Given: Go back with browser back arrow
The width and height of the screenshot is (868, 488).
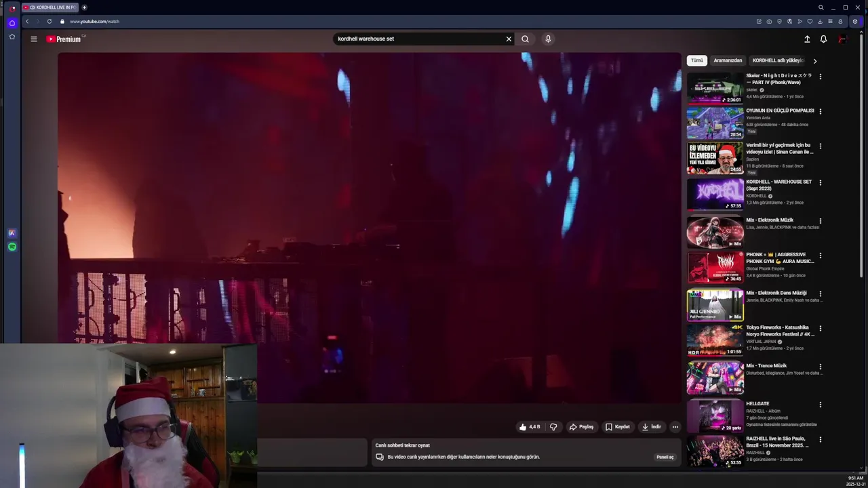Looking at the screenshot, I should (27, 22).
